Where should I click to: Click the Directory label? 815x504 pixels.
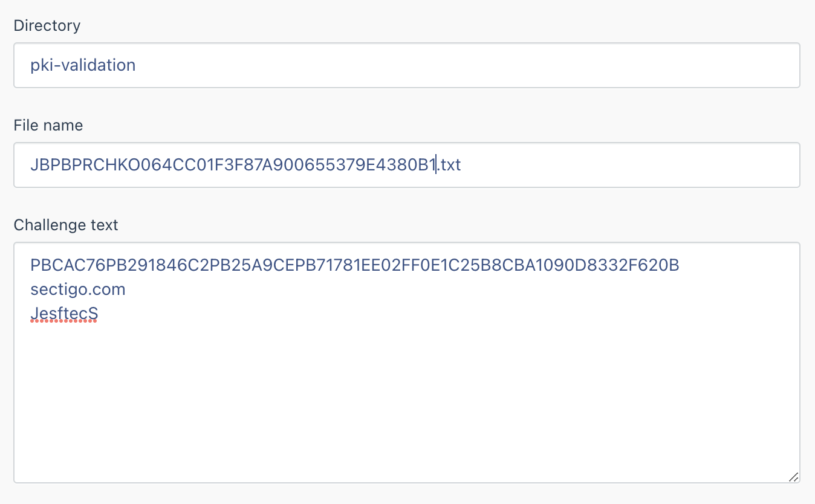coord(47,25)
